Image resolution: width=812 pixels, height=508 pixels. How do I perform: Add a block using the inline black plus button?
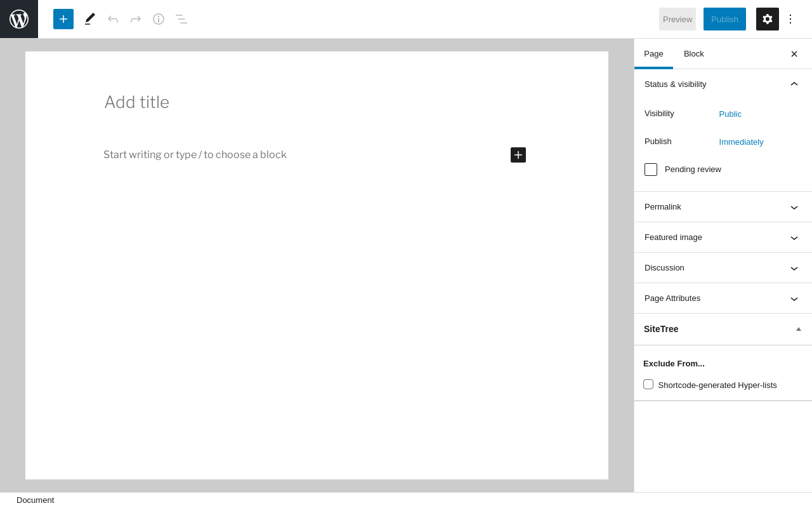pyautogui.click(x=518, y=155)
